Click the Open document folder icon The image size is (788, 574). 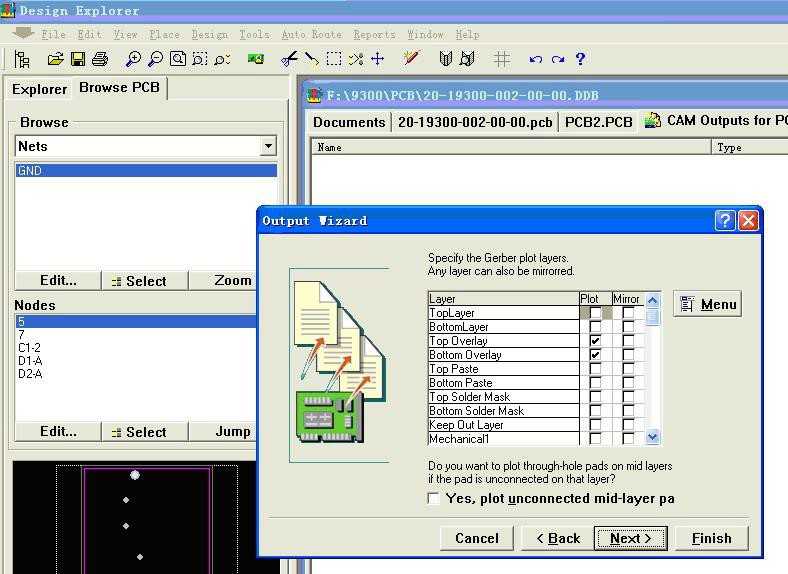pos(55,59)
